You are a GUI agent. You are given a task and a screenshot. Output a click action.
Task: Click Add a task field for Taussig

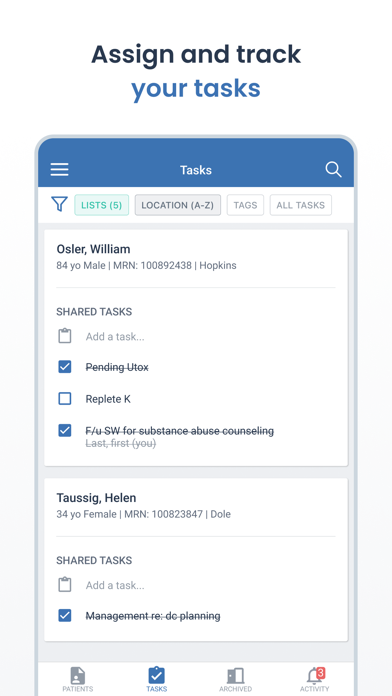[x=115, y=585]
